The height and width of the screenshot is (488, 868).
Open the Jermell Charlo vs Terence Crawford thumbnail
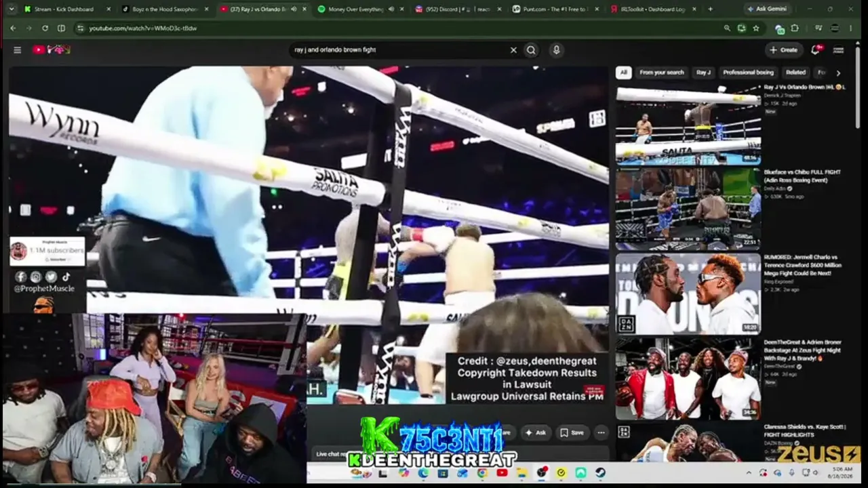(x=688, y=293)
